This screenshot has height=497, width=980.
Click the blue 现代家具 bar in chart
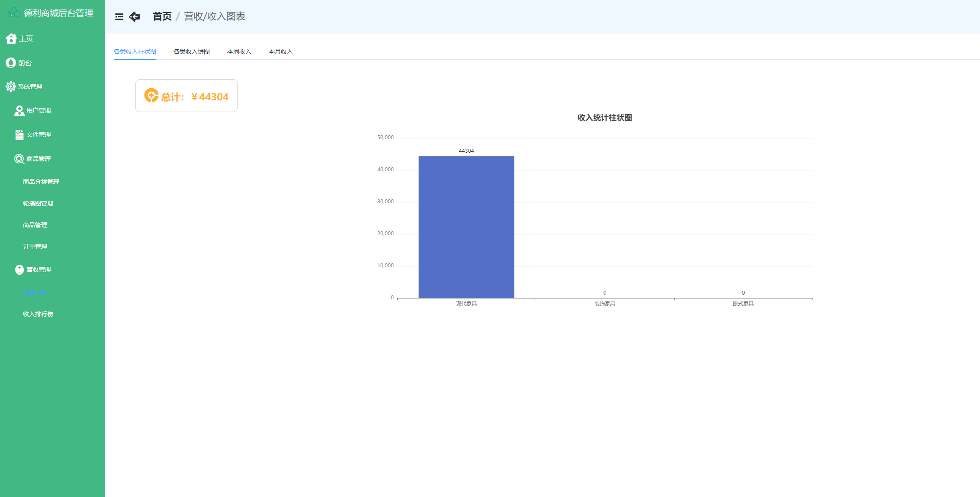[x=466, y=227]
